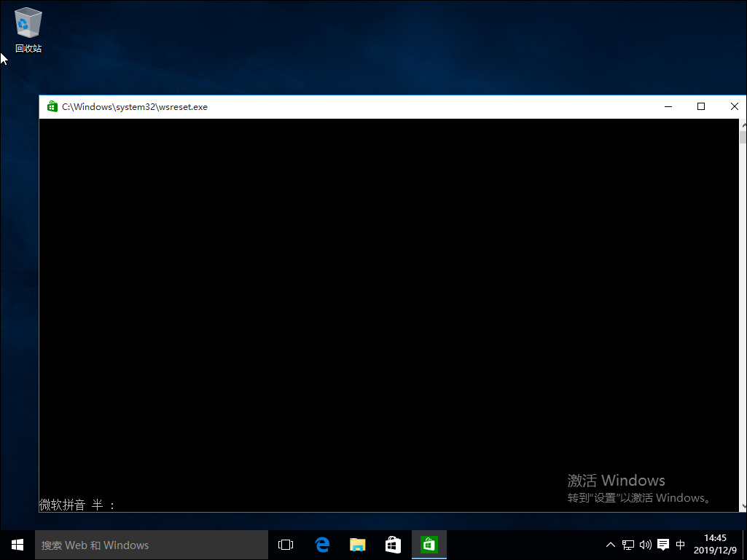Open the Start menu
Screen dimensions: 747x560
pos(17,544)
